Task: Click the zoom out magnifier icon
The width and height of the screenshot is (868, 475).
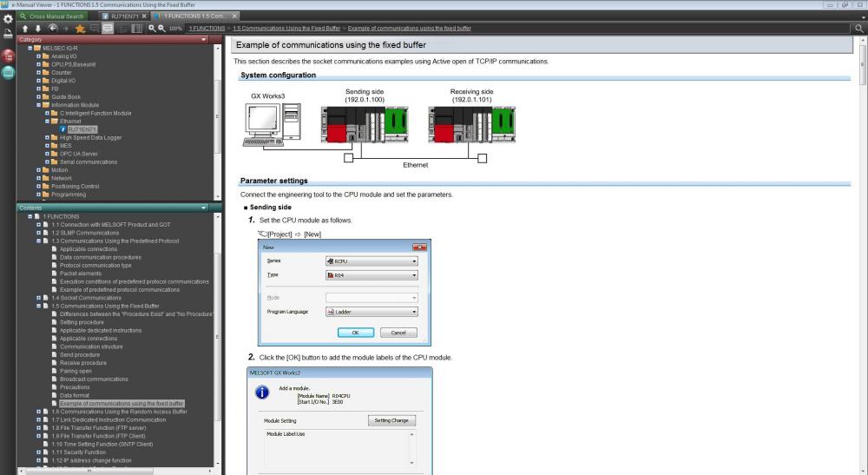Action: click(161, 29)
